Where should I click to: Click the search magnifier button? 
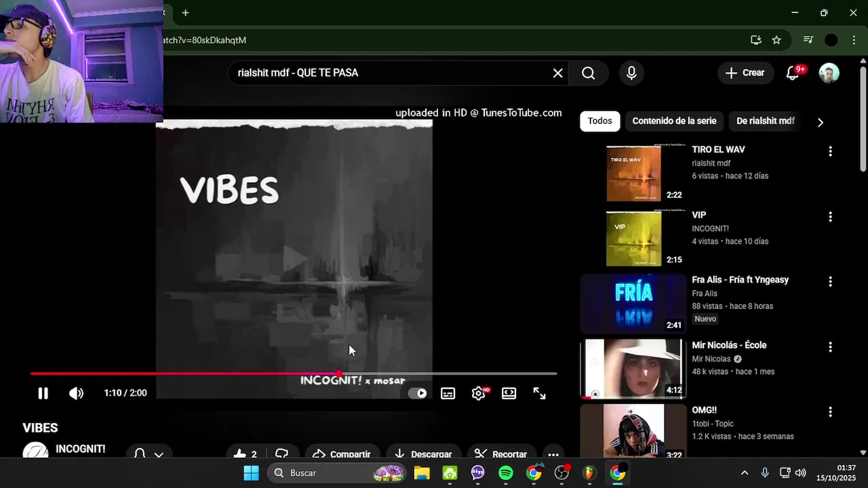(x=588, y=73)
